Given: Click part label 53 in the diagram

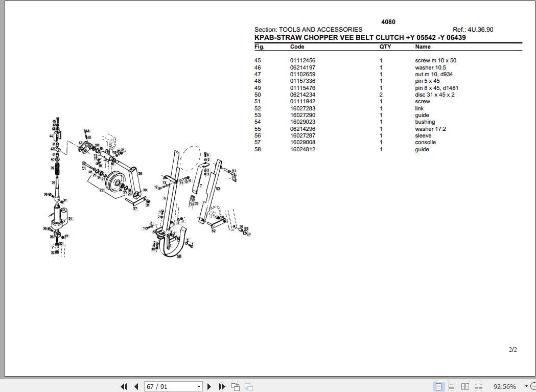Looking at the screenshot, I should point(218,189).
